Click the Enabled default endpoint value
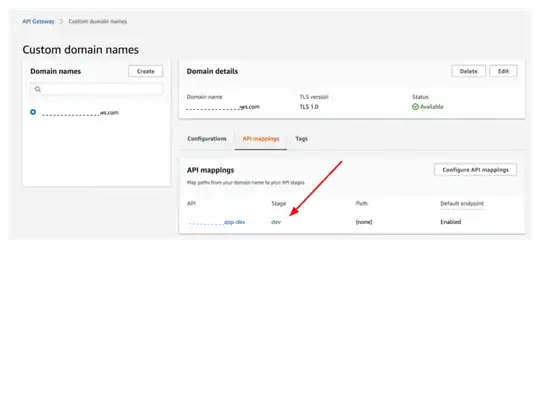 [450, 222]
